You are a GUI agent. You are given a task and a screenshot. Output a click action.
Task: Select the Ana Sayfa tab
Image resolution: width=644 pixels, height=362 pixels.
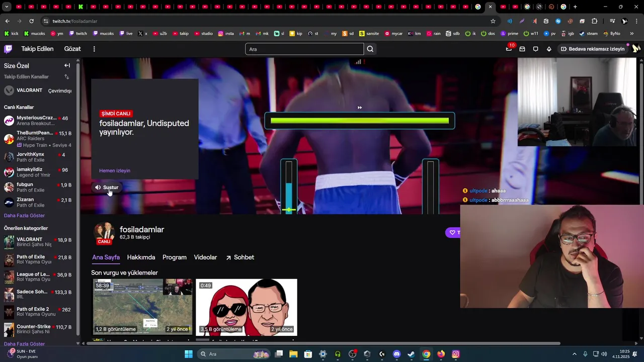106,257
